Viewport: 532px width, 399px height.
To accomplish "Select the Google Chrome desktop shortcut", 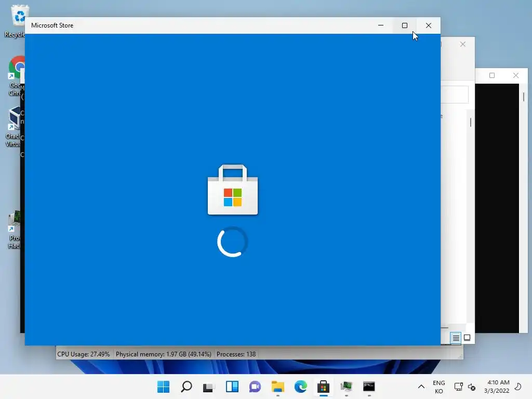I will coord(15,76).
